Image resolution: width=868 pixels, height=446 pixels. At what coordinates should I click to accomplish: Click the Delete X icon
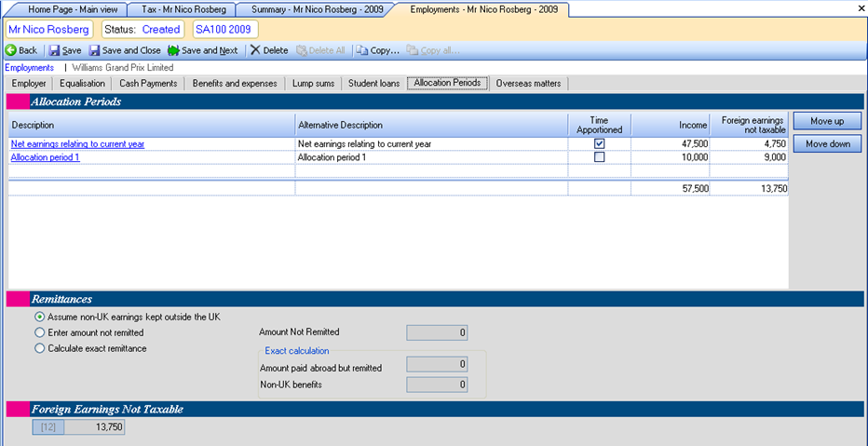[x=255, y=50]
